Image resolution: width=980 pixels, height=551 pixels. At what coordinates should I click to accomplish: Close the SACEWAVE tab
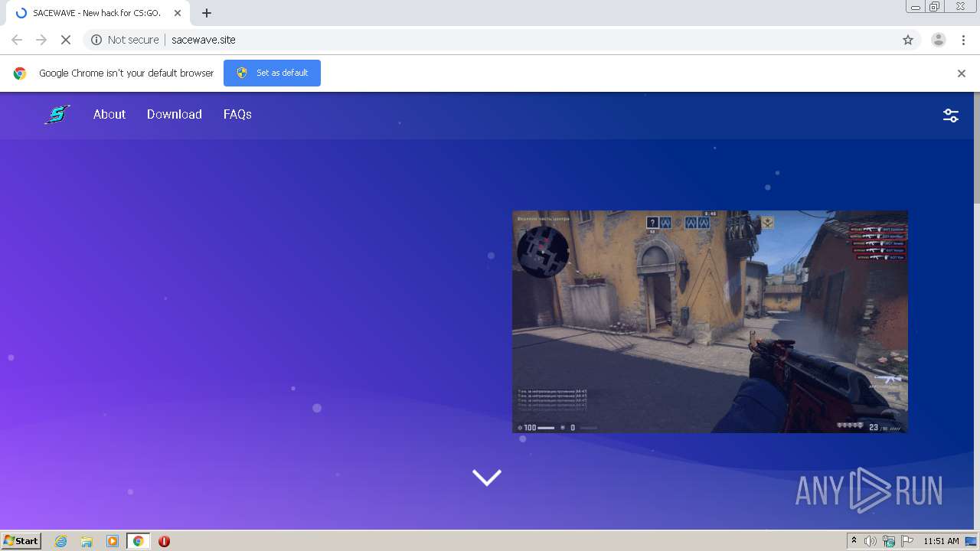coord(178,13)
